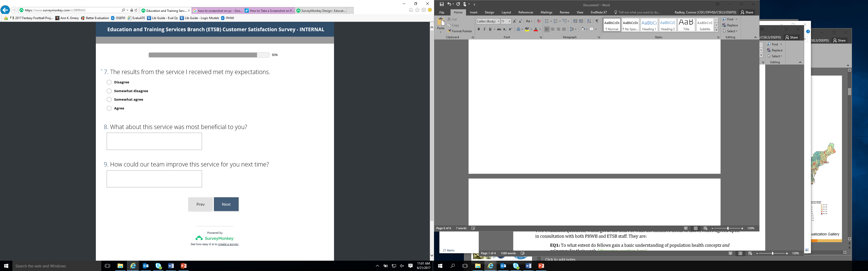Open PowerPoint from the taskbar with the search box
The image size is (868, 271).
tap(184, 266)
